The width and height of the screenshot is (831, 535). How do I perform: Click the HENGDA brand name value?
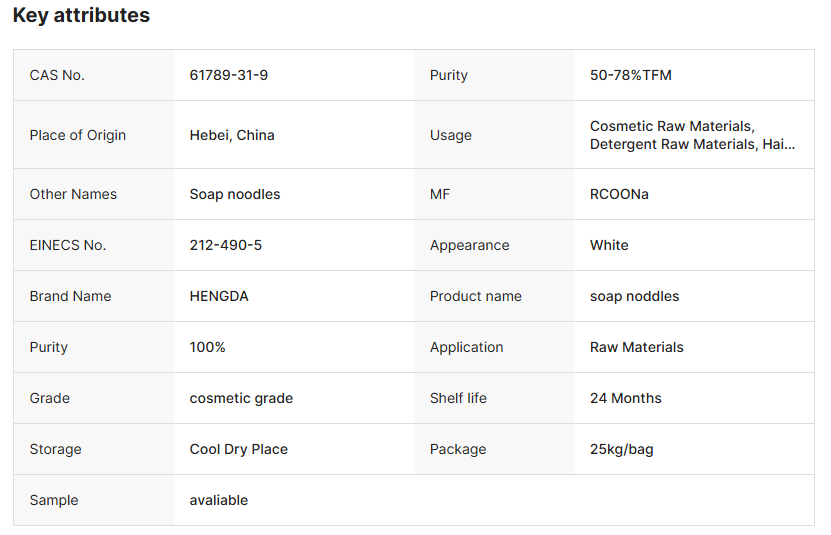tap(219, 296)
